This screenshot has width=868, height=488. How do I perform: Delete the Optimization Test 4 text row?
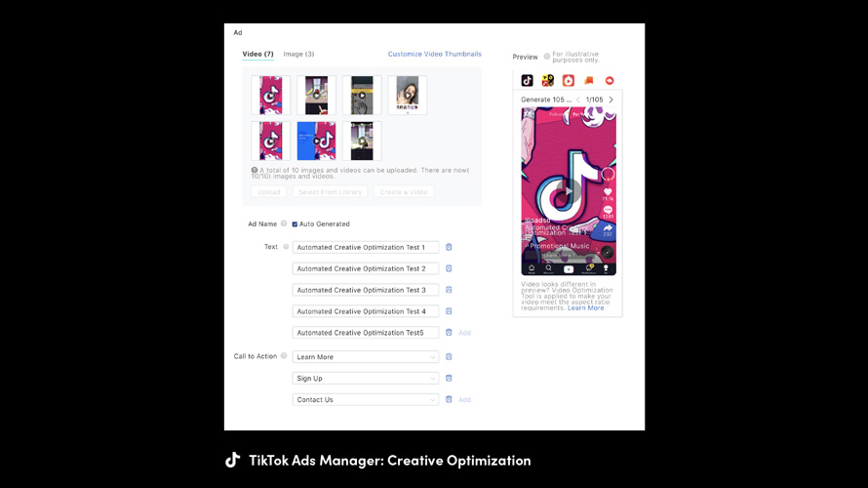(x=449, y=311)
